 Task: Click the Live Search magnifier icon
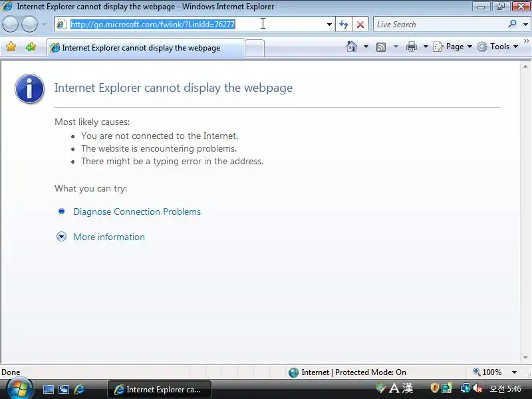click(x=512, y=24)
